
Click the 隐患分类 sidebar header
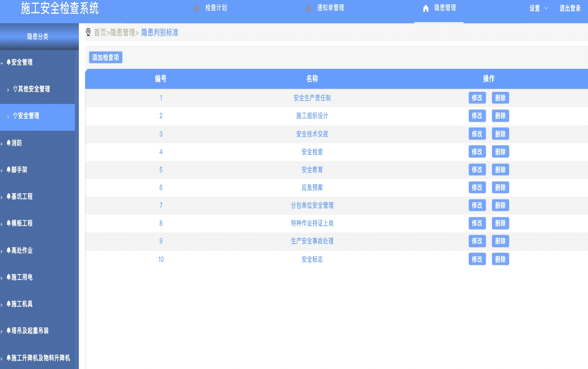pos(38,36)
